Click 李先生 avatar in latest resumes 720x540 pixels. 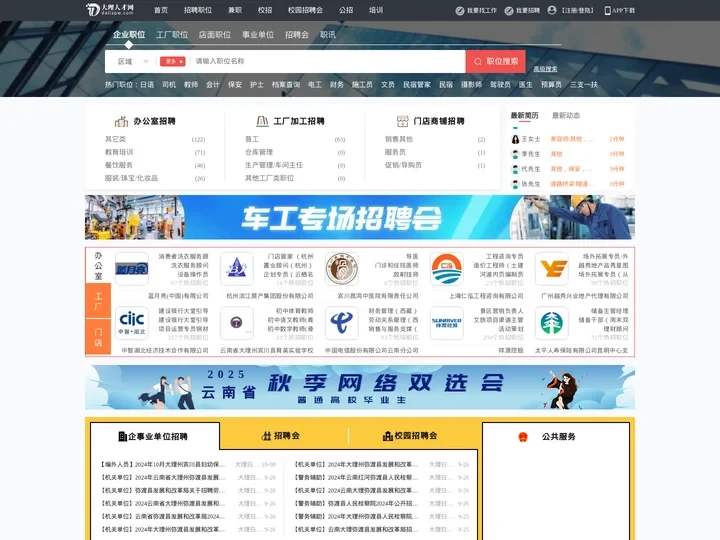pyautogui.click(x=515, y=154)
